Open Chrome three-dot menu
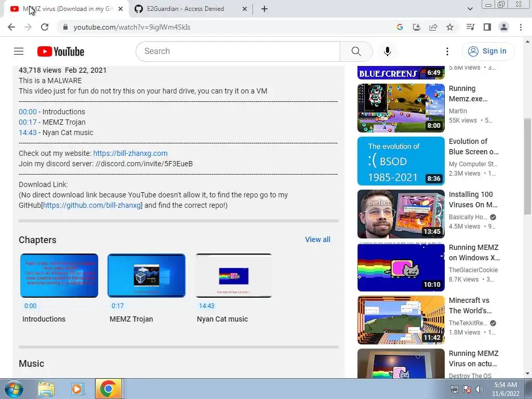 pyautogui.click(x=521, y=27)
